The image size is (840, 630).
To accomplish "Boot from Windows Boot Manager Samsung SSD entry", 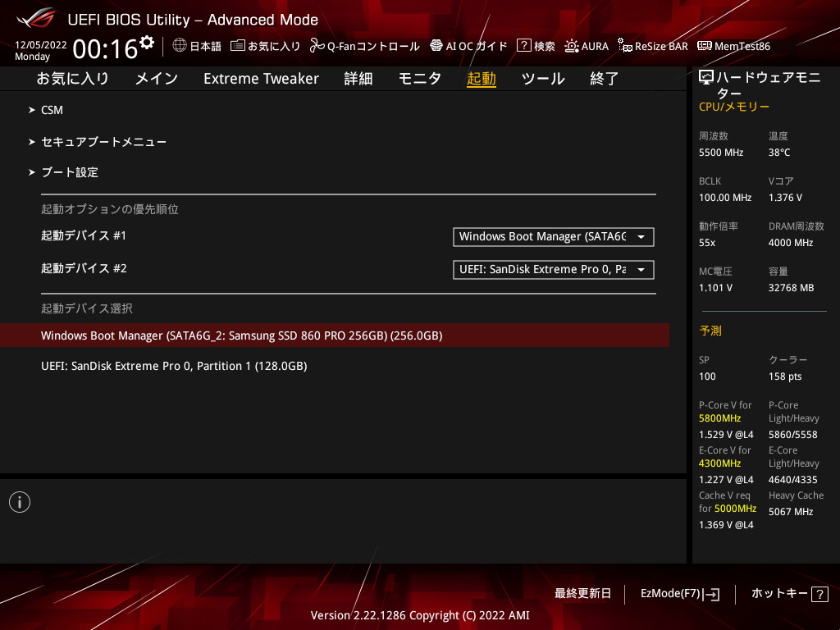I will [x=335, y=336].
